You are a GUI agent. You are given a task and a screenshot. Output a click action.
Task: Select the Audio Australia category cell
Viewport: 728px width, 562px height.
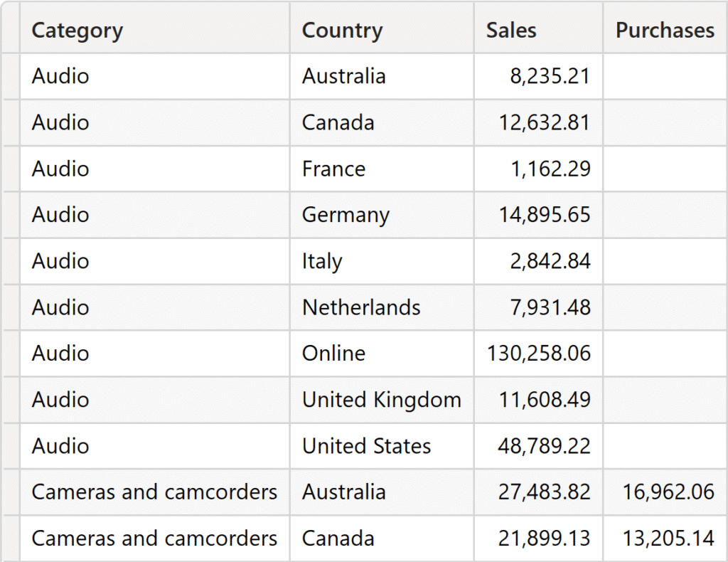[x=60, y=76]
